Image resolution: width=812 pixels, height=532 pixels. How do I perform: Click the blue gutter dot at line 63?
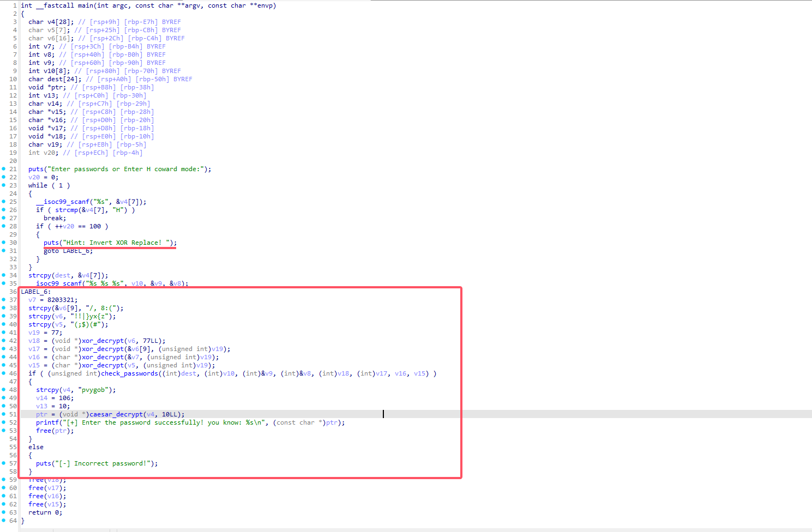(4, 512)
